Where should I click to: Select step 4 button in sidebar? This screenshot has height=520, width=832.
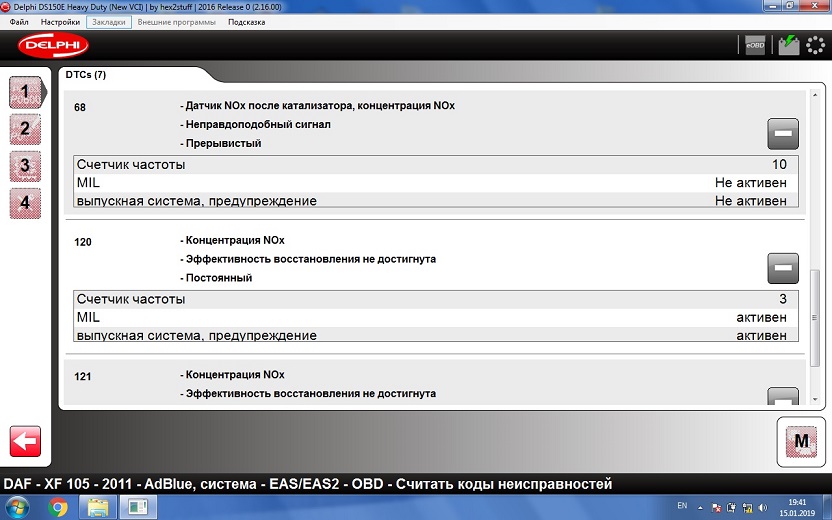point(25,203)
